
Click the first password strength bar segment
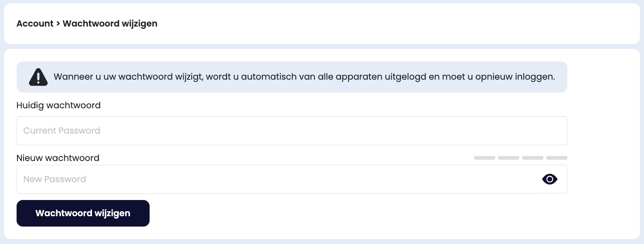[x=484, y=158]
